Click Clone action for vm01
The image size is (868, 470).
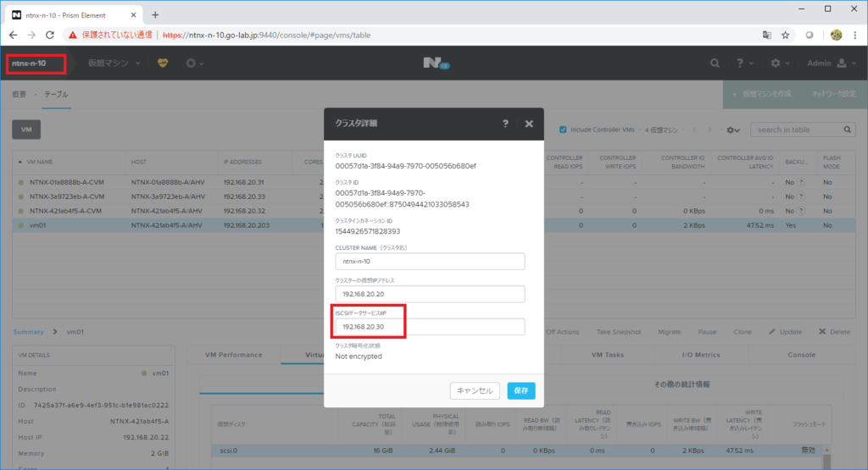point(743,332)
